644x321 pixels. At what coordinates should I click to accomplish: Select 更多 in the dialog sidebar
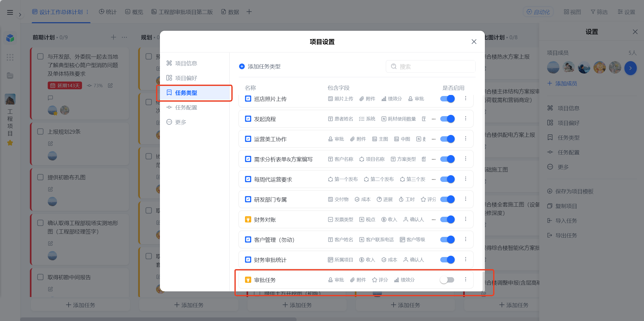coord(194,122)
